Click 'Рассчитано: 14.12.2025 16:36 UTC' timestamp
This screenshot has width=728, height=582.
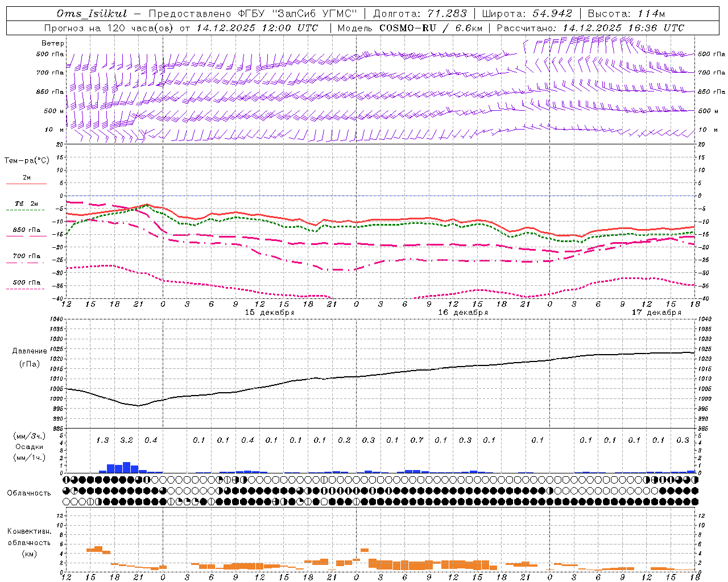tap(591, 28)
